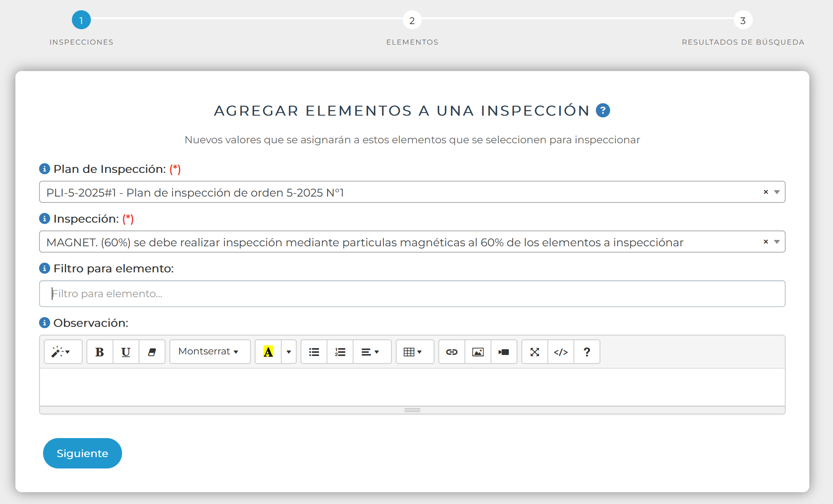This screenshot has width=833, height=504.
Task: Open Montserrat font family dropdown
Action: pos(209,352)
